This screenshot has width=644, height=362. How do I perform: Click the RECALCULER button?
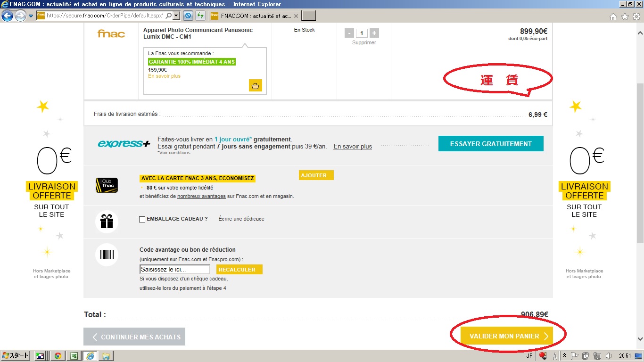[x=239, y=270]
